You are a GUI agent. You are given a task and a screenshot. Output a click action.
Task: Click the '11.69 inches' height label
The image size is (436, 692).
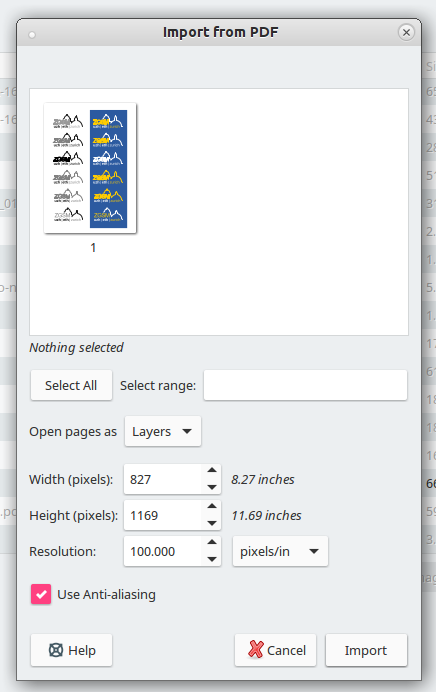(x=267, y=515)
